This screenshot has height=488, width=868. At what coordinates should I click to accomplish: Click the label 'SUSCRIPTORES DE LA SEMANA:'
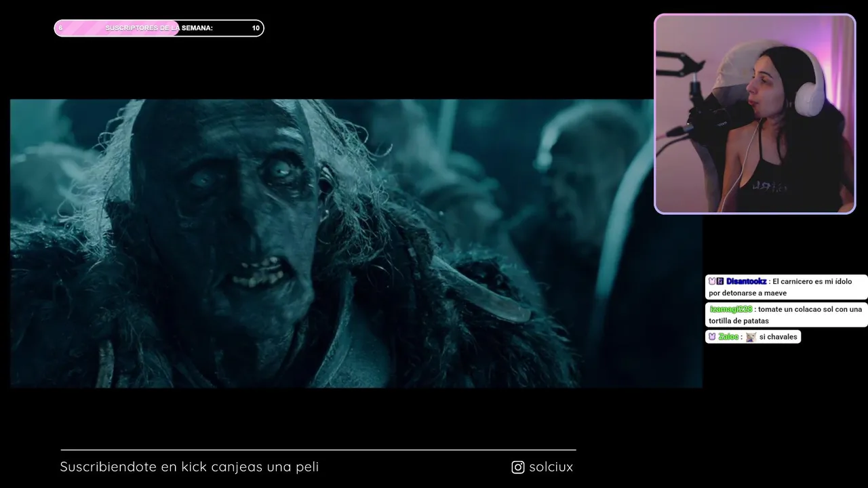point(159,28)
